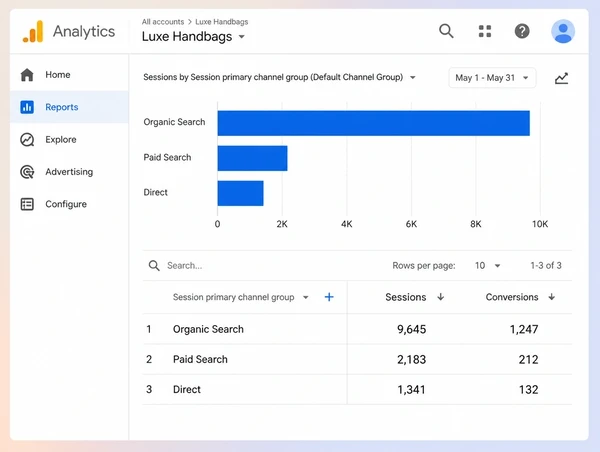Sort by Sessions arrow icon

[x=441, y=297]
